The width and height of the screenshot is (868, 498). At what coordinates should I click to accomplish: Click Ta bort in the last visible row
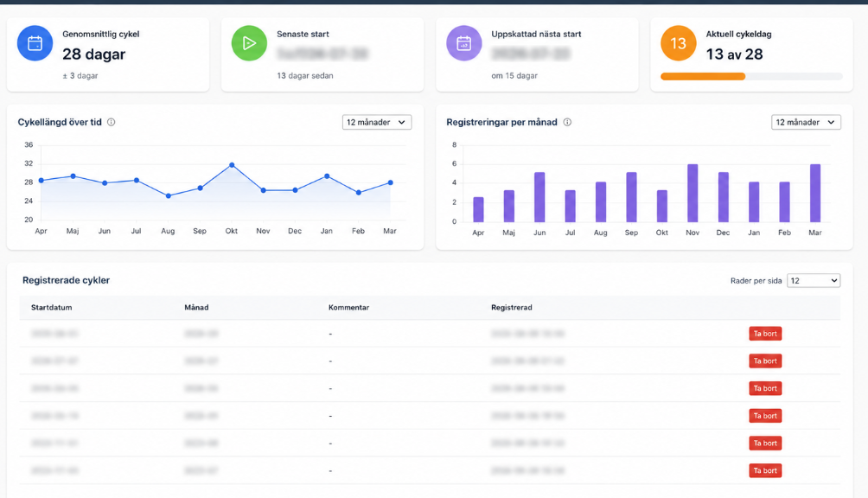765,471
